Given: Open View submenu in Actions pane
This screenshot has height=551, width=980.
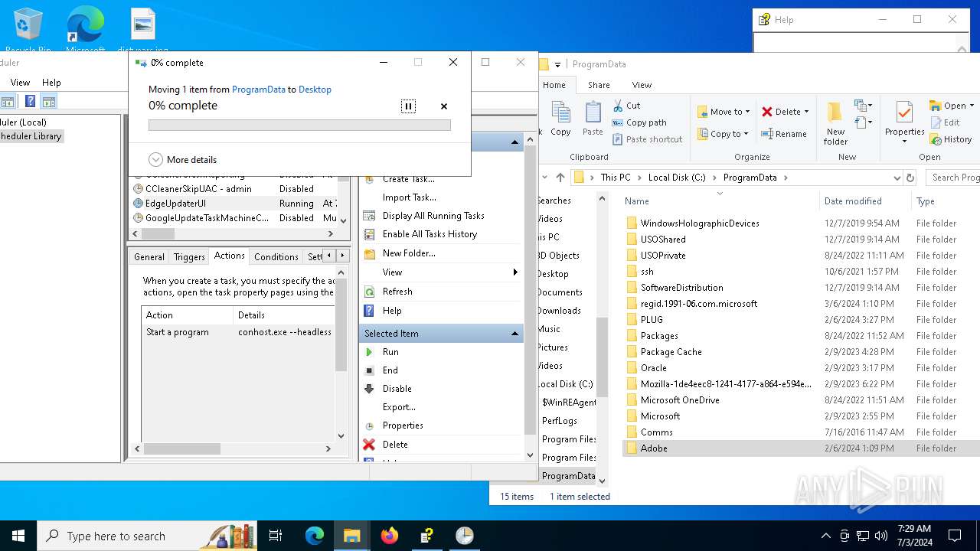Looking at the screenshot, I should click(441, 272).
